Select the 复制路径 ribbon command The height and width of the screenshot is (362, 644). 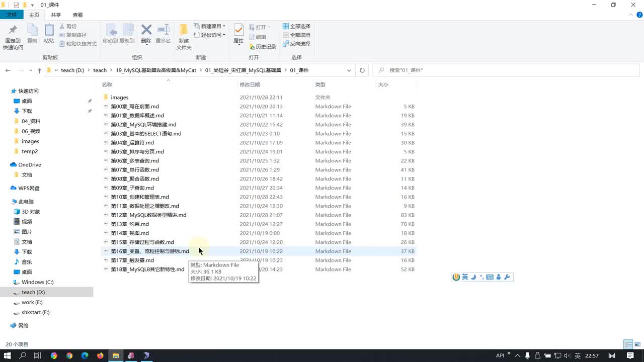pyautogui.click(x=73, y=35)
